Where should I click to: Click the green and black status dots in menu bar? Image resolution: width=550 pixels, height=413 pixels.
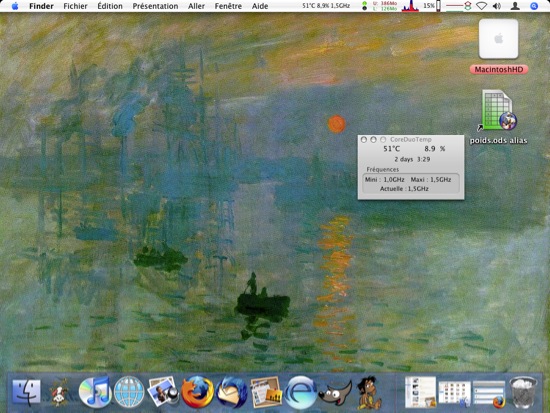coord(364,6)
